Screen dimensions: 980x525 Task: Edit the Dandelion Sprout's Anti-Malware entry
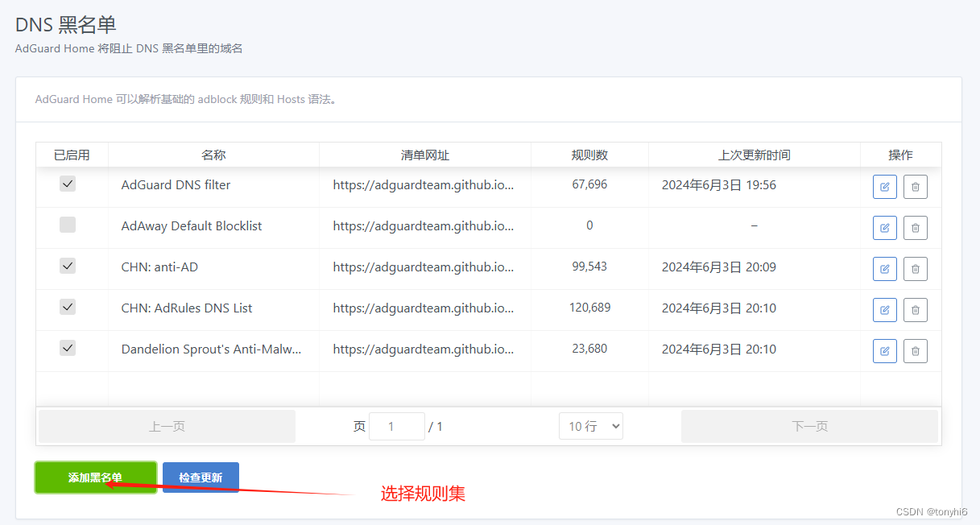(x=884, y=351)
